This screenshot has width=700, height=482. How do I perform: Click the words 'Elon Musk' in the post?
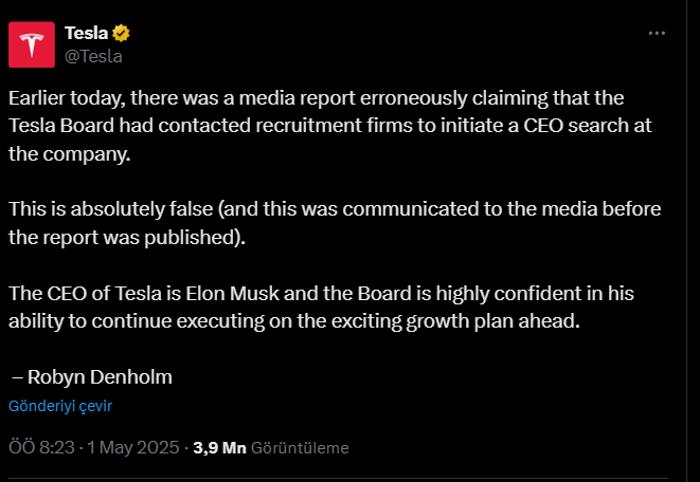[x=232, y=293]
